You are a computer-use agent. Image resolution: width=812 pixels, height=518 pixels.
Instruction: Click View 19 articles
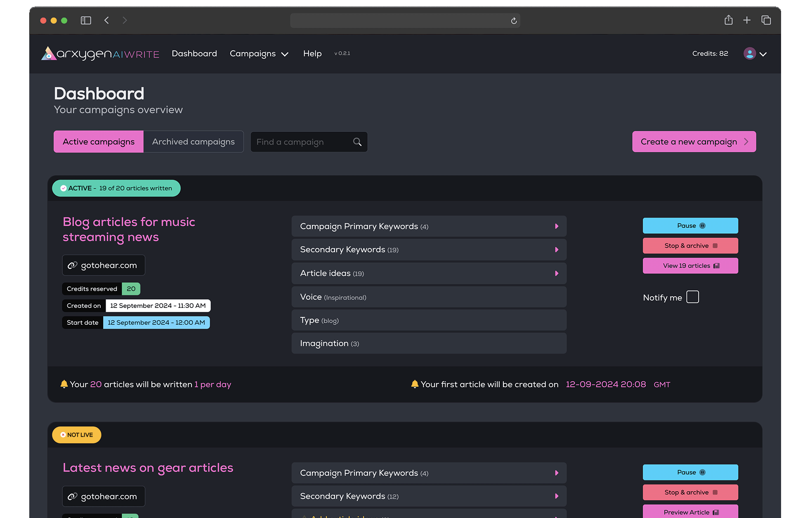tap(690, 265)
